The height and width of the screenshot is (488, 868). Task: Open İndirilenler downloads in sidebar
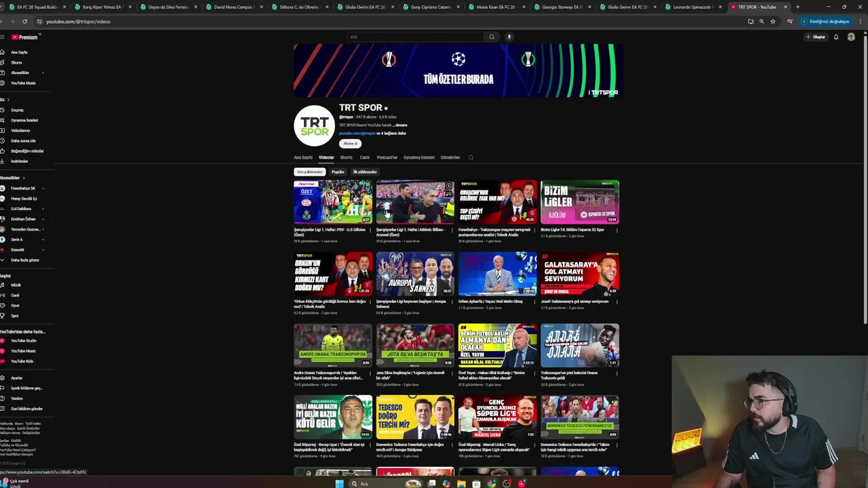pyautogui.click(x=19, y=161)
